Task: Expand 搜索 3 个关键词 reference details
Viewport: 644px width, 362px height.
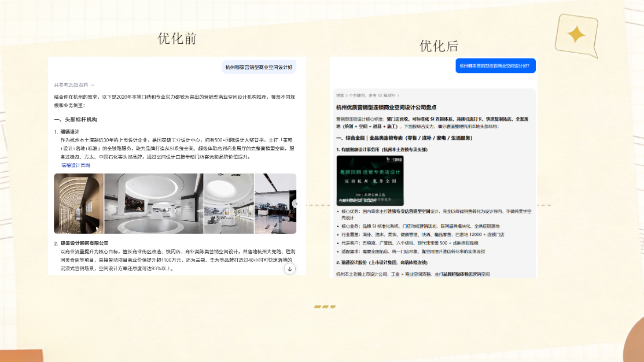Action: pos(367,95)
